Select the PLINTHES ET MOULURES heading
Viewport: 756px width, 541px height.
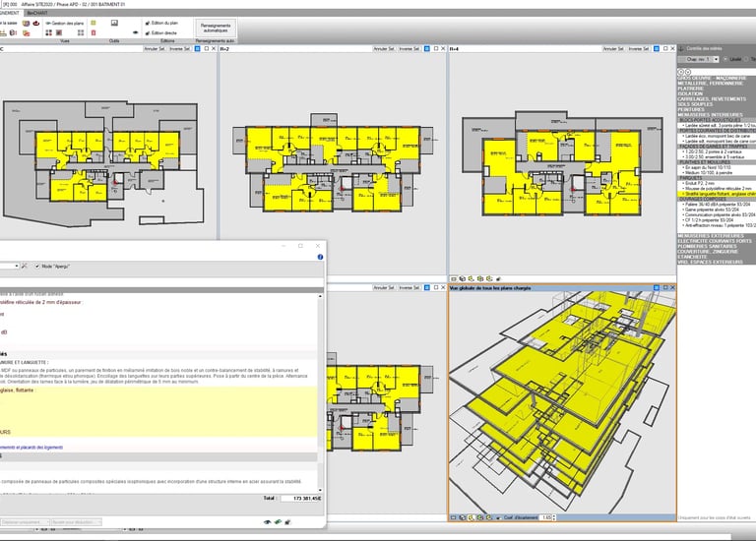718,162
